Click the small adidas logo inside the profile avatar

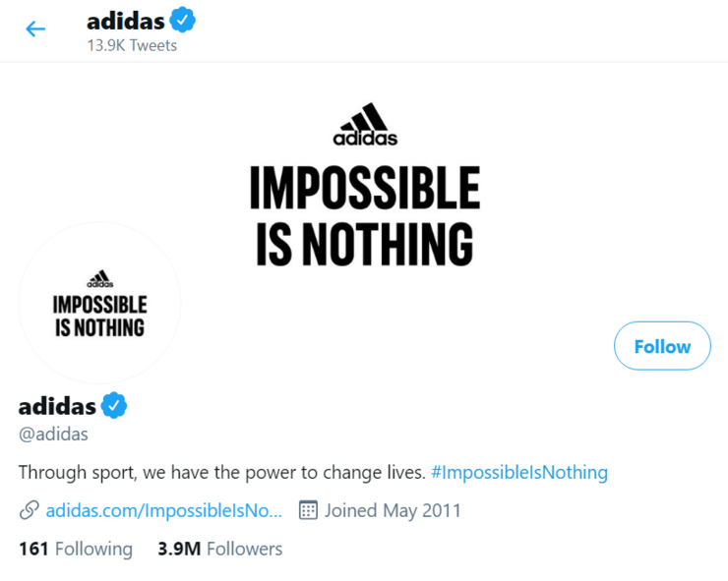pos(99,279)
